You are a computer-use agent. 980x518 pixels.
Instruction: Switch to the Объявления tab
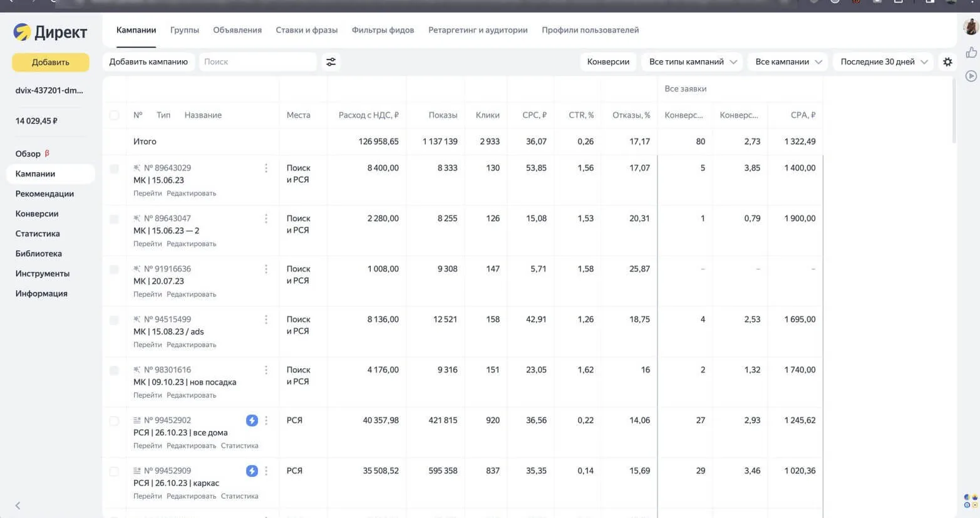[x=237, y=30]
